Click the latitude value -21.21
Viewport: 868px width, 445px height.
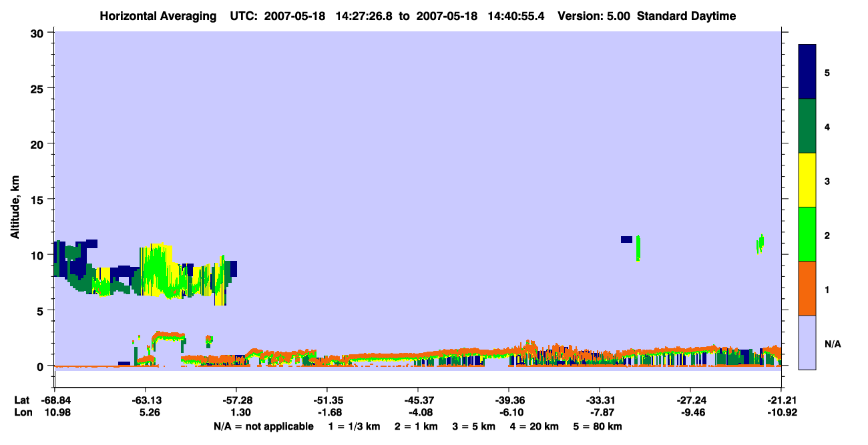point(781,400)
